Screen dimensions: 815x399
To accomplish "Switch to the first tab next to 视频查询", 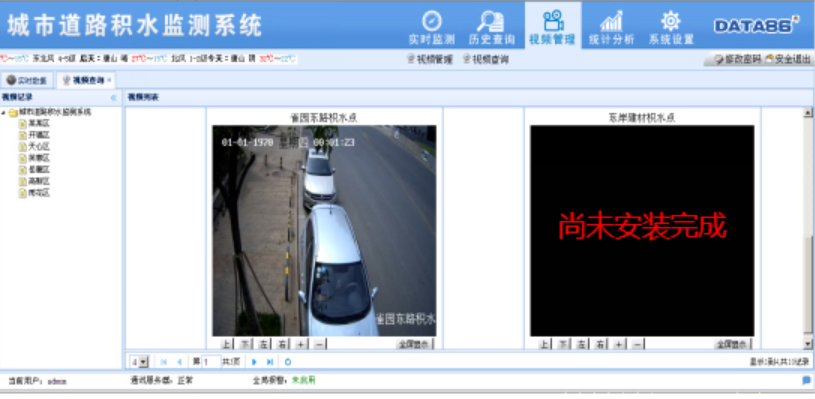I will [x=27, y=80].
